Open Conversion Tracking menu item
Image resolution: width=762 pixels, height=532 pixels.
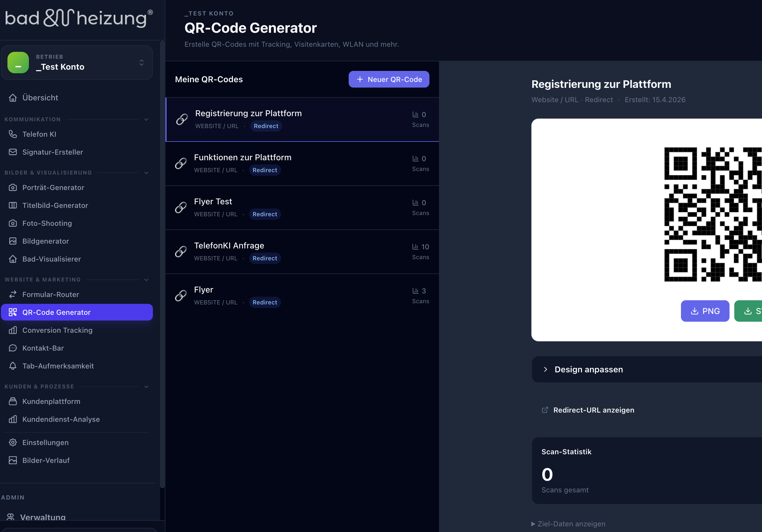77,330
